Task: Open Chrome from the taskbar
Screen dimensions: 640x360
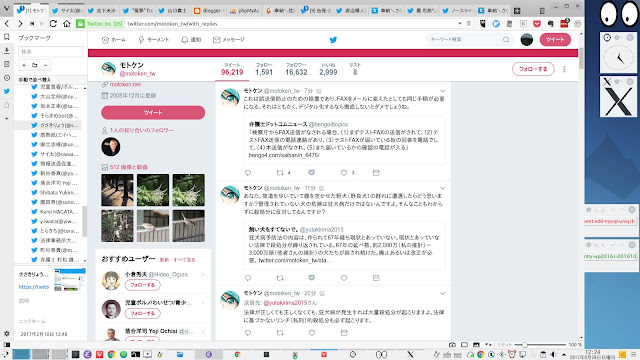Action: point(111,354)
